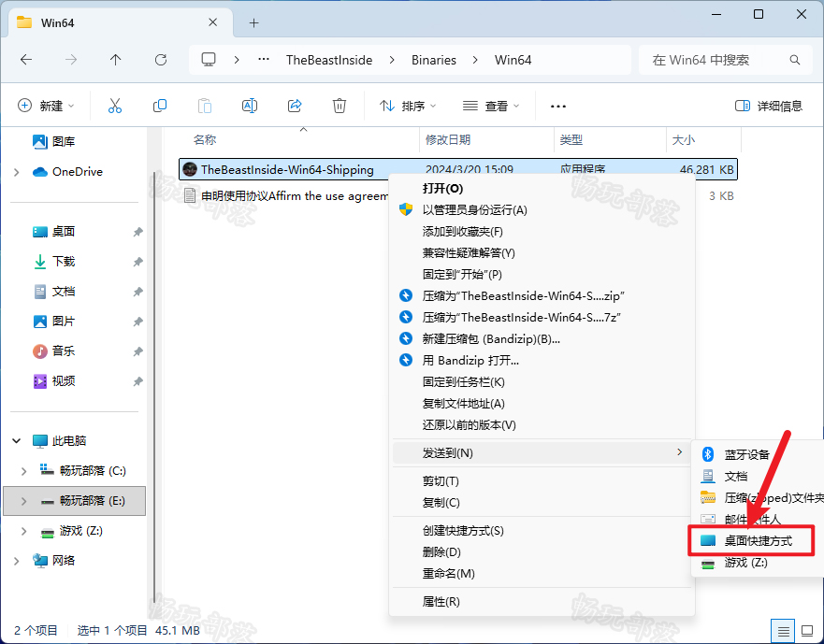Choose 还原以前的版本(V) from context menu
Screen dimensions: 824x644
point(542,425)
